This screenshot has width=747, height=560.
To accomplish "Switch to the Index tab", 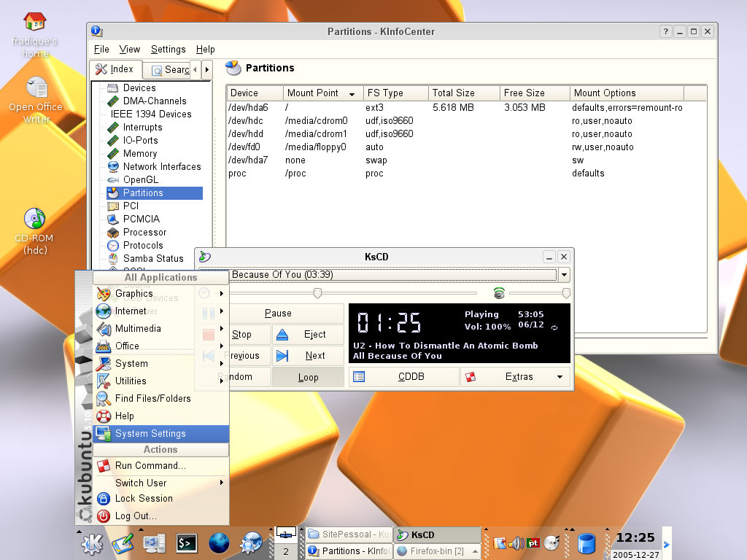I will tap(115, 69).
